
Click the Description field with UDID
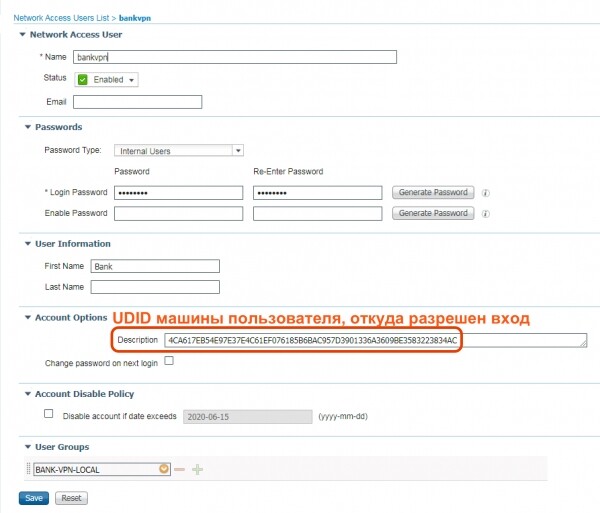tap(375, 341)
